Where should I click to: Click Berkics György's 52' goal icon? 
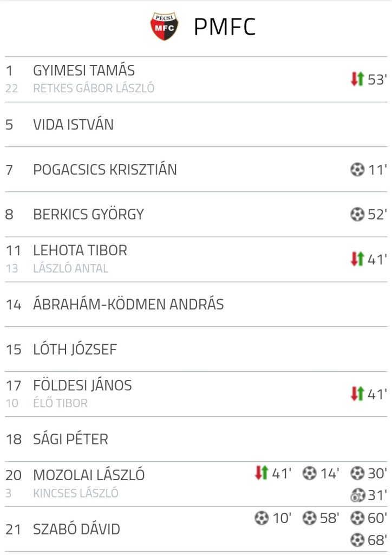pos(357,215)
